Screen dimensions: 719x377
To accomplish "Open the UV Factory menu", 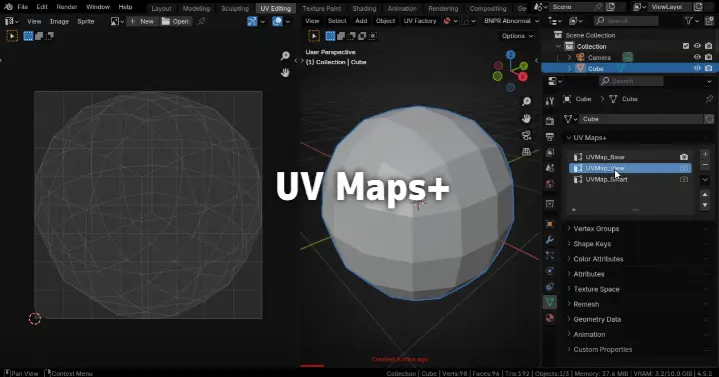I will (x=420, y=21).
